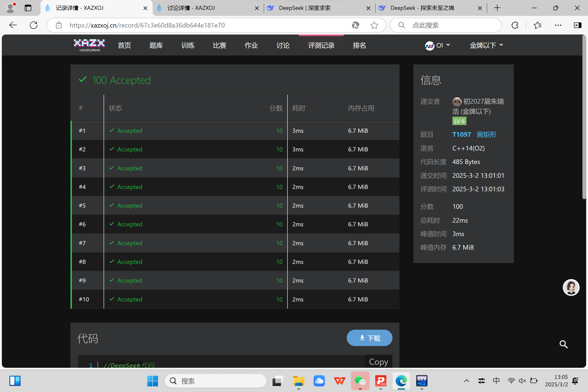The image size is (588, 392).
Task: Open the 题库 navigation menu item
Action: click(156, 45)
